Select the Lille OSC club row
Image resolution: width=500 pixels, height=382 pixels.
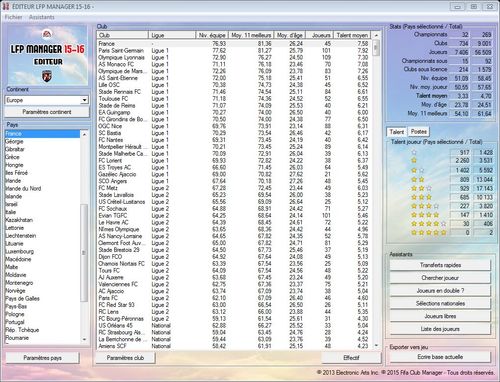tap(234, 85)
